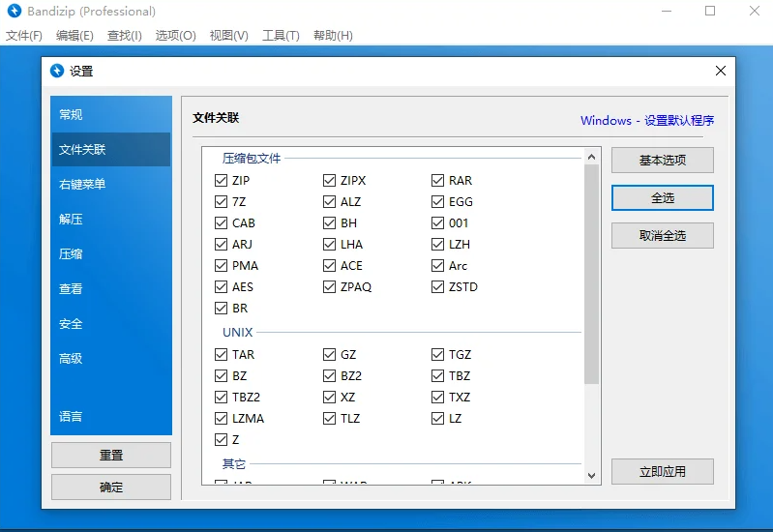Toggle the TBZ2 checkbox

point(221,397)
